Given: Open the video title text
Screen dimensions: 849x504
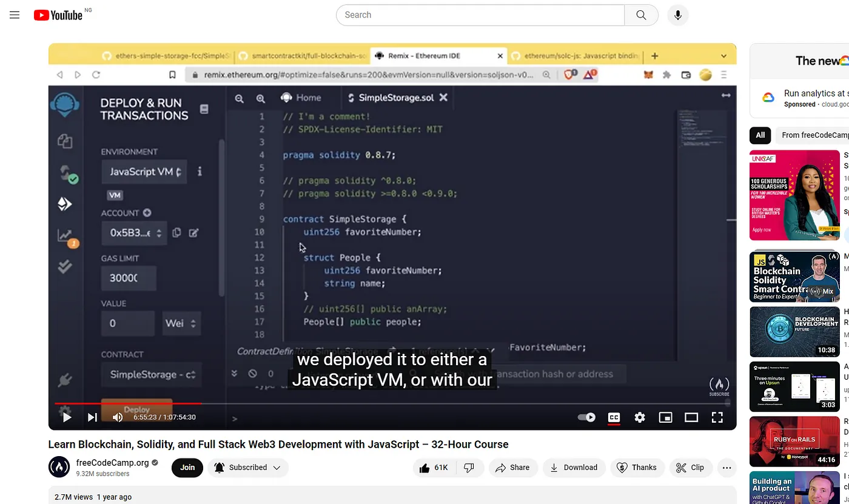Looking at the screenshot, I should (x=278, y=445).
